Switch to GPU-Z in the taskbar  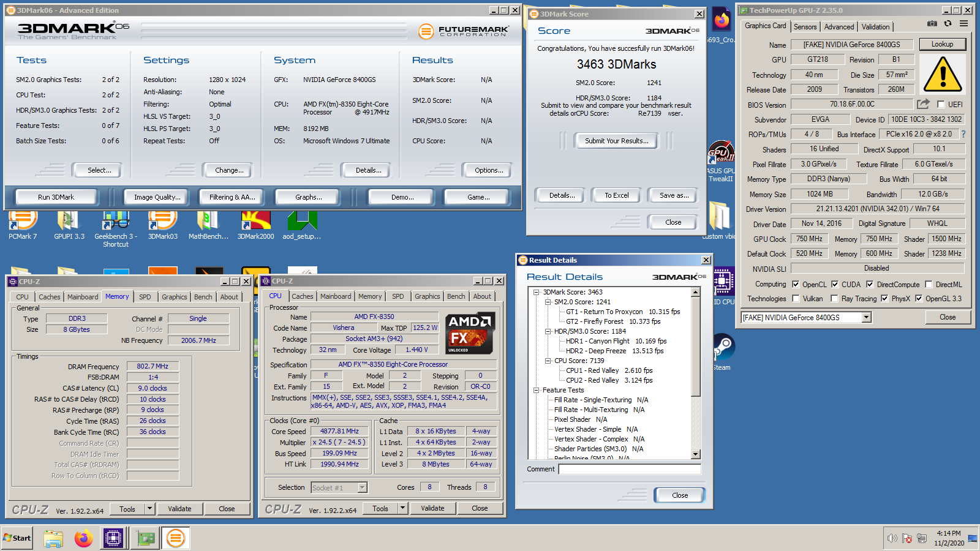point(145,539)
